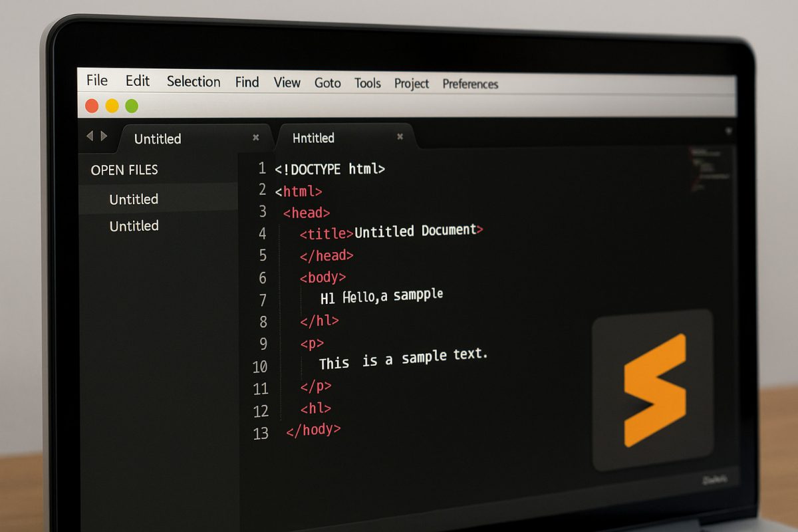Close the Hntitled tab

400,137
